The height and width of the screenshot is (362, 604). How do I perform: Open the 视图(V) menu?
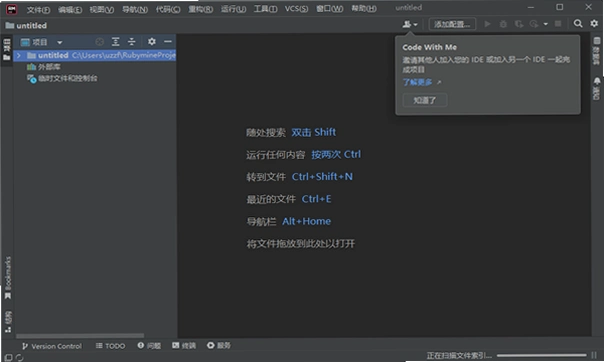coord(102,10)
